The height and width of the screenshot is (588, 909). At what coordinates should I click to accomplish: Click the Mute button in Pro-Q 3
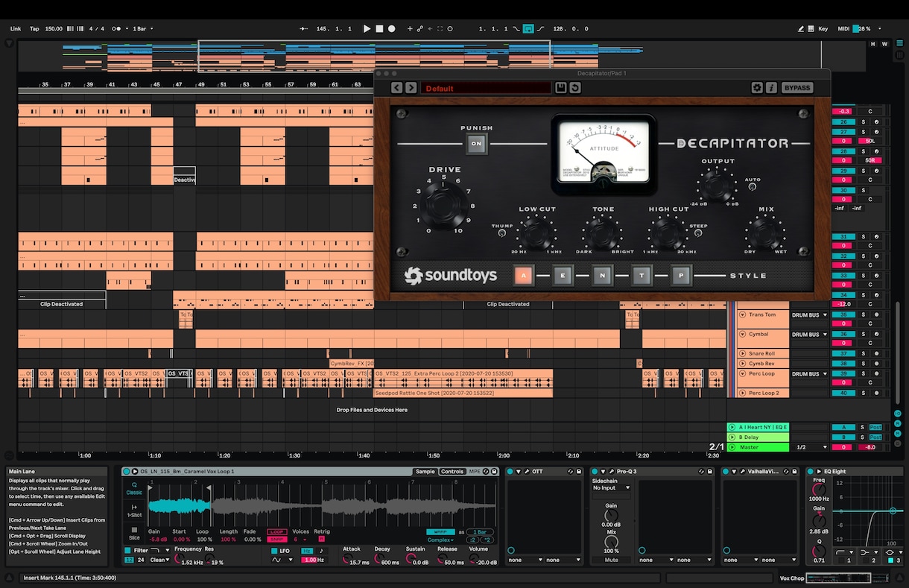pyautogui.click(x=612, y=560)
